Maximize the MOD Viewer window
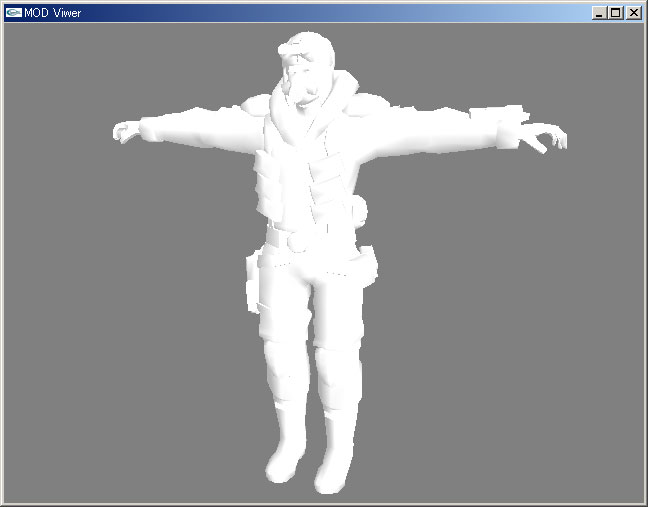This screenshot has height=507, width=648. click(x=615, y=13)
